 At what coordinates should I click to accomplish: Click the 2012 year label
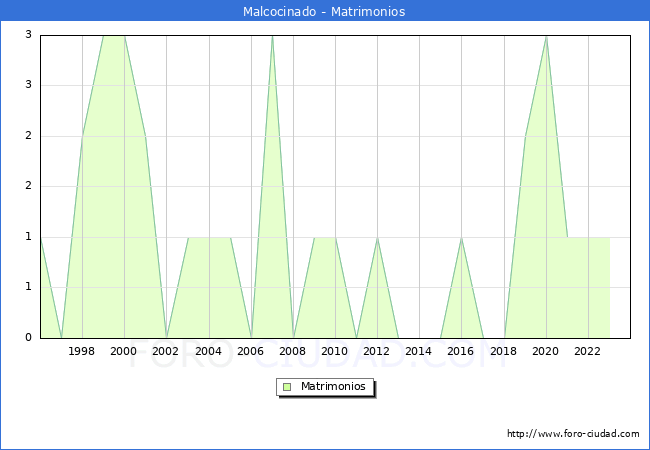(377, 351)
